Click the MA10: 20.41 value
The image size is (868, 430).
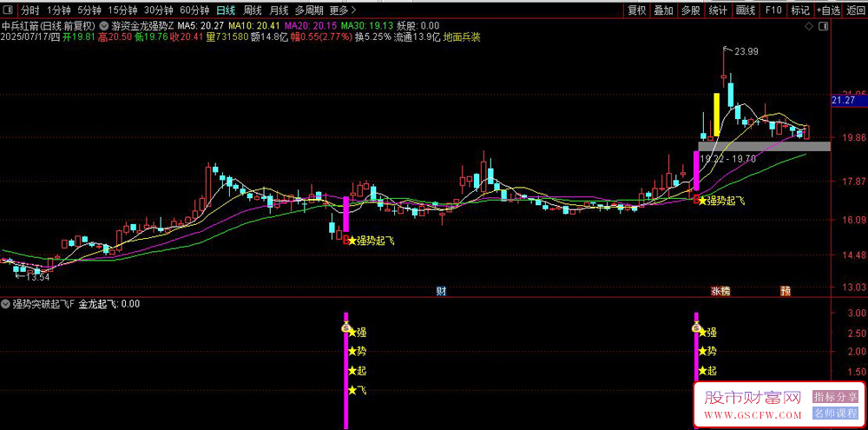coord(254,25)
